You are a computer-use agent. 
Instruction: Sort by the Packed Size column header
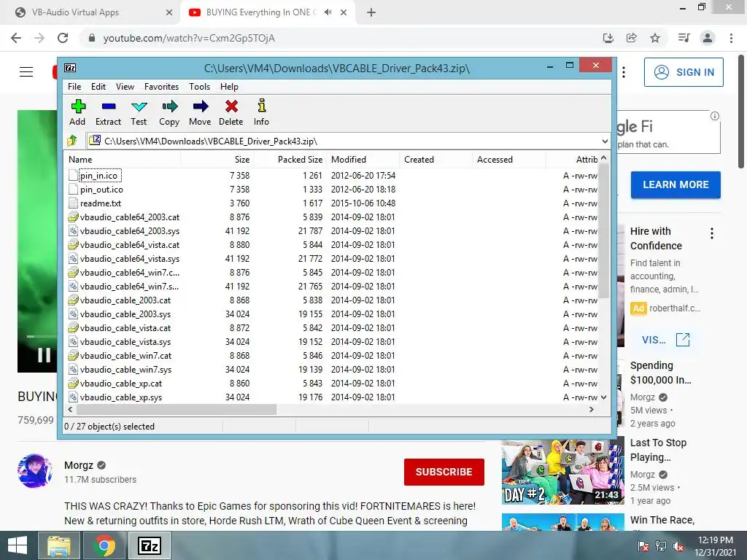300,160
